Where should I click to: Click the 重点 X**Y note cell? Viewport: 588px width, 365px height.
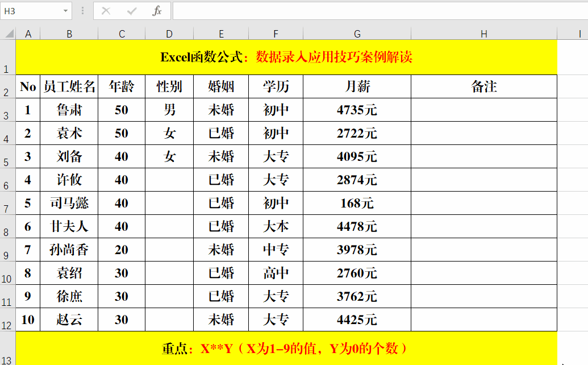point(286,349)
